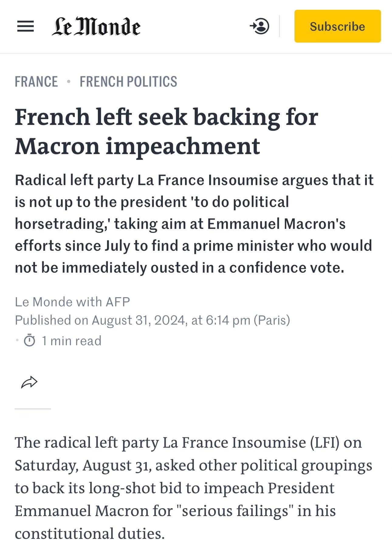The height and width of the screenshot is (551, 392).
Task: Share the article using the arrow icon
Action: tap(29, 382)
